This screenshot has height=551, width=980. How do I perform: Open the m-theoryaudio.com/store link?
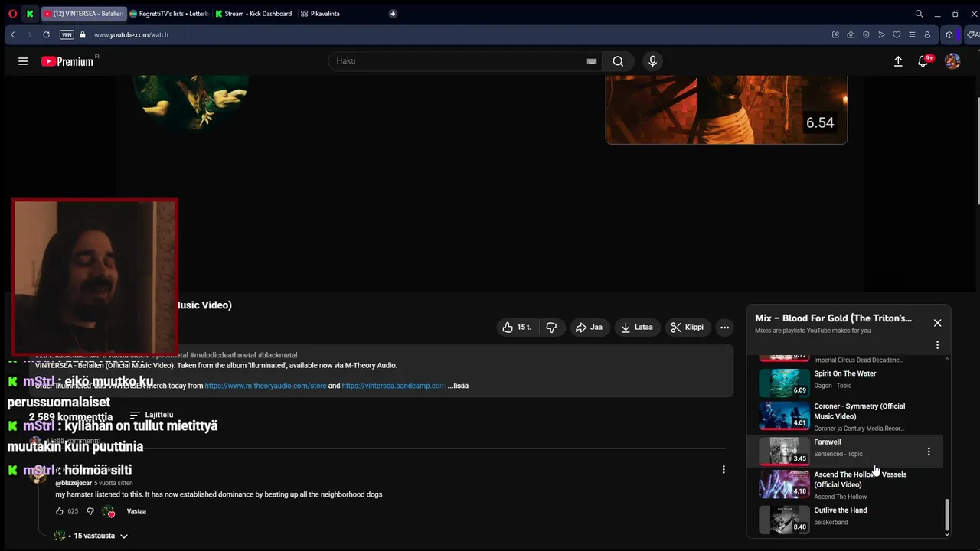pyautogui.click(x=266, y=386)
